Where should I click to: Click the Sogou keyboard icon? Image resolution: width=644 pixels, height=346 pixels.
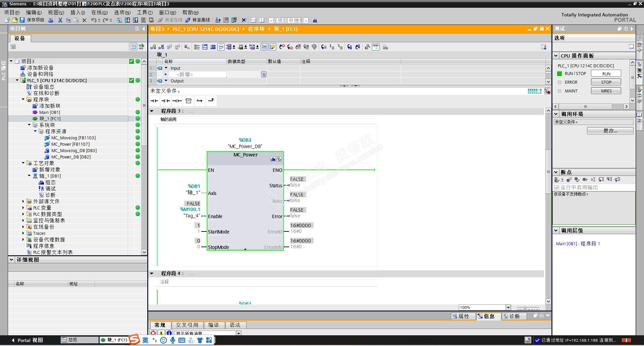[x=182, y=340]
